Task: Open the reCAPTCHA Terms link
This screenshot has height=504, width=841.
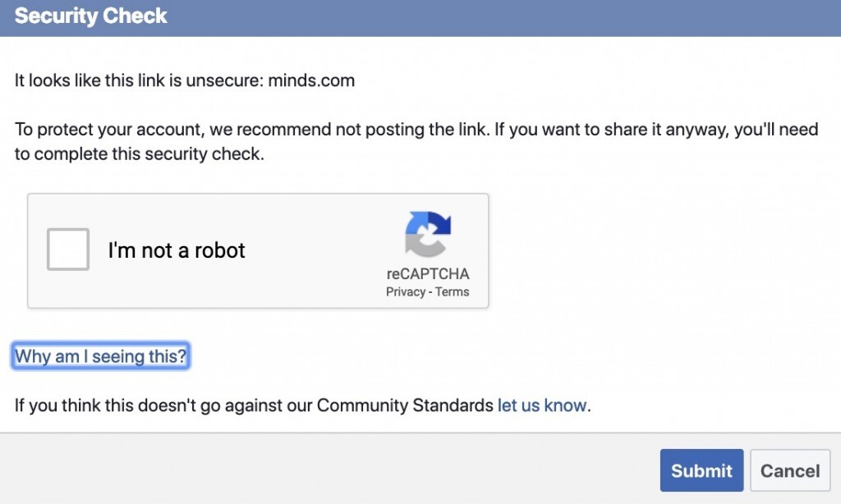Action: pyautogui.click(x=453, y=292)
